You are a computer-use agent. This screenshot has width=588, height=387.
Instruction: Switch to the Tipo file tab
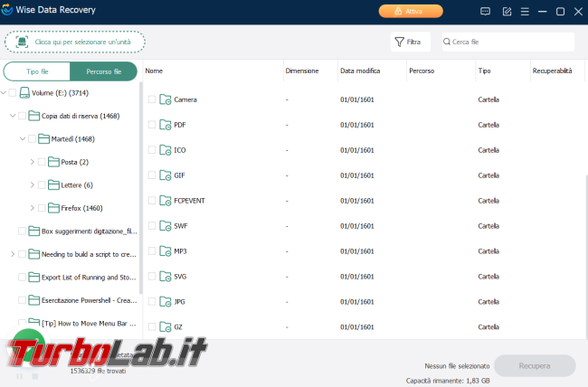coord(37,71)
